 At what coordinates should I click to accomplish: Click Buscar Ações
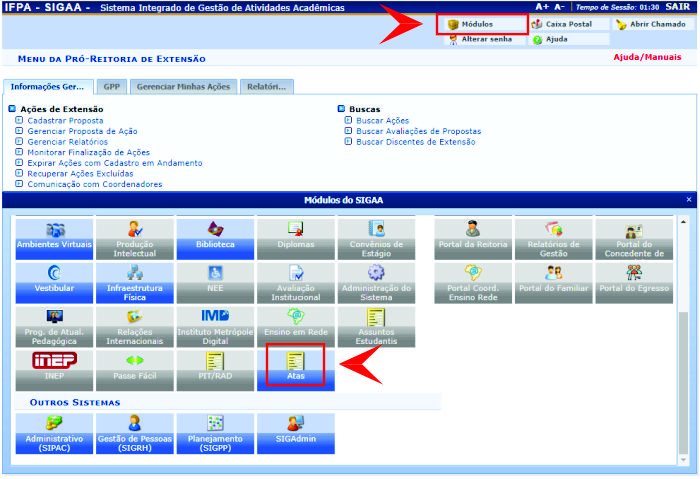383,121
